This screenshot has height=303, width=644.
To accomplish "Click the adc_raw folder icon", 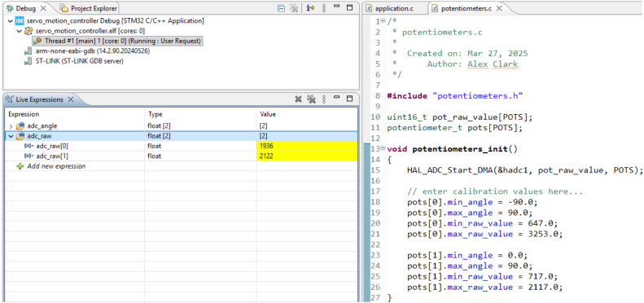I will [20, 136].
